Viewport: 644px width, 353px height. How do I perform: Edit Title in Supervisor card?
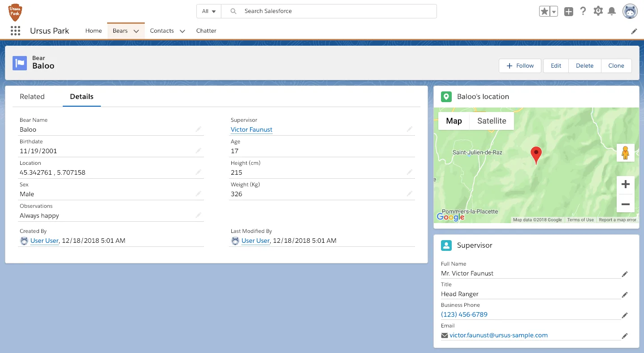[x=625, y=295]
